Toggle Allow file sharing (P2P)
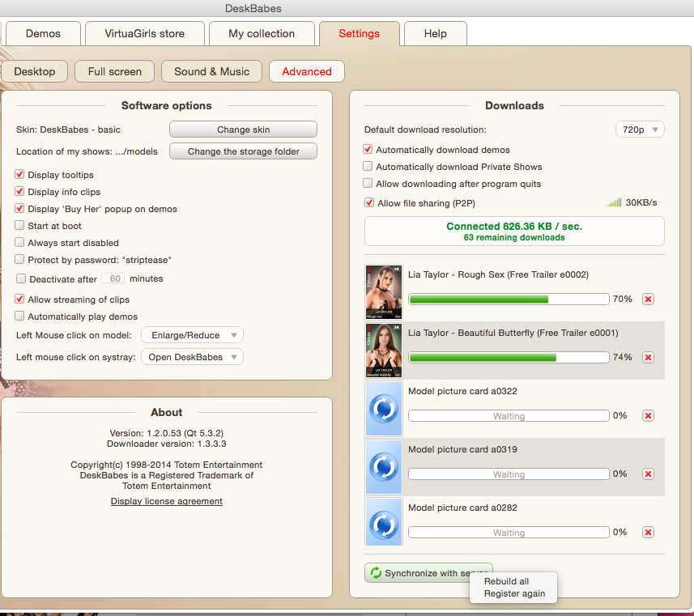 pyautogui.click(x=369, y=202)
